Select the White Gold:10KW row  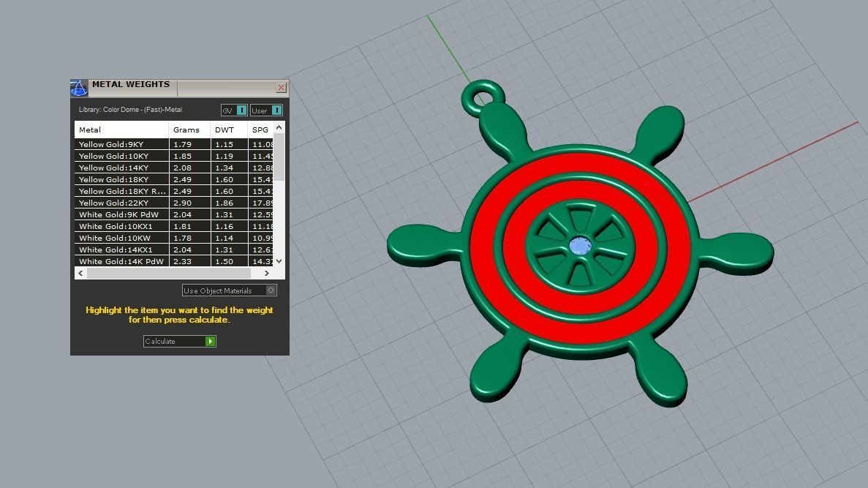point(174,238)
